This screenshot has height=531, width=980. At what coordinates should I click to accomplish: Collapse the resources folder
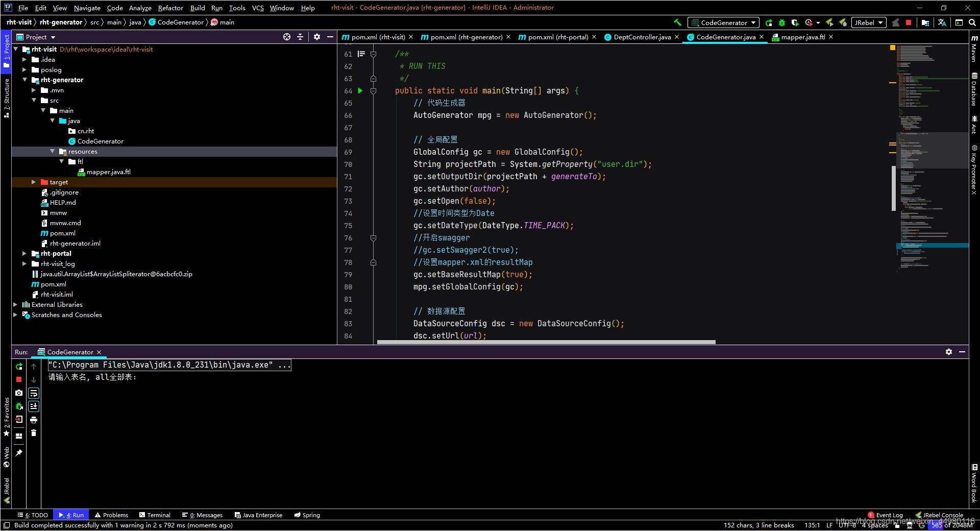pos(52,151)
